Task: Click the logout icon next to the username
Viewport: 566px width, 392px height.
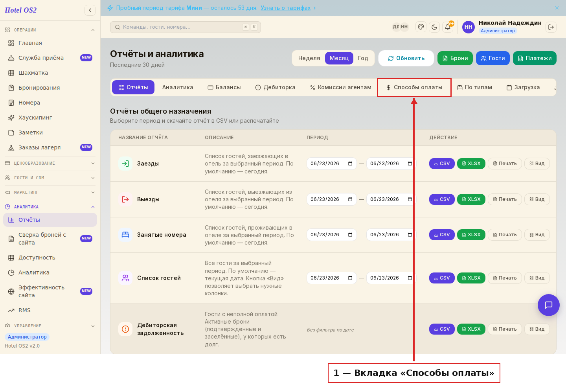Action: click(x=551, y=27)
